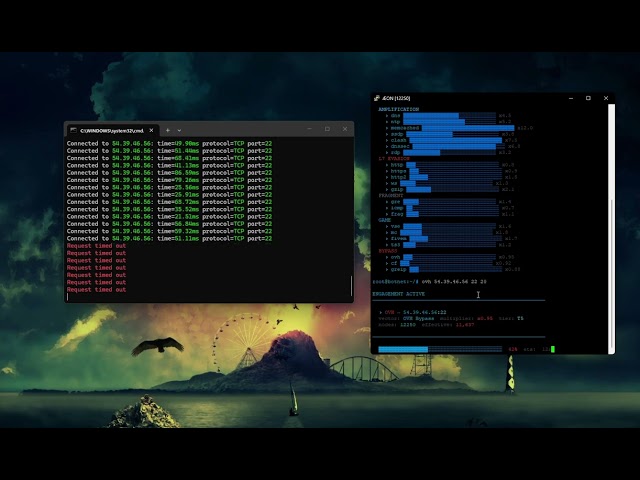Click the 'icmp' row label
Viewport: 640px width, 480px height.
pos(397,208)
